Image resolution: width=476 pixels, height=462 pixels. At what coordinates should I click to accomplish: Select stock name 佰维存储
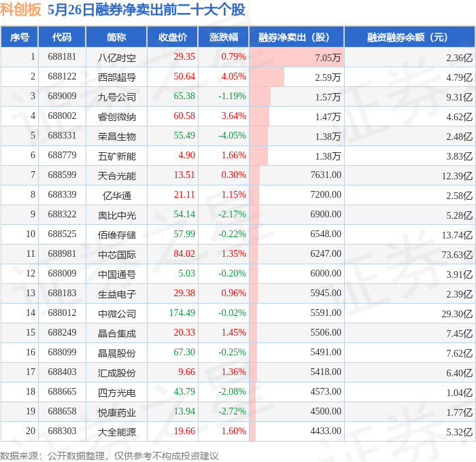pos(117,235)
